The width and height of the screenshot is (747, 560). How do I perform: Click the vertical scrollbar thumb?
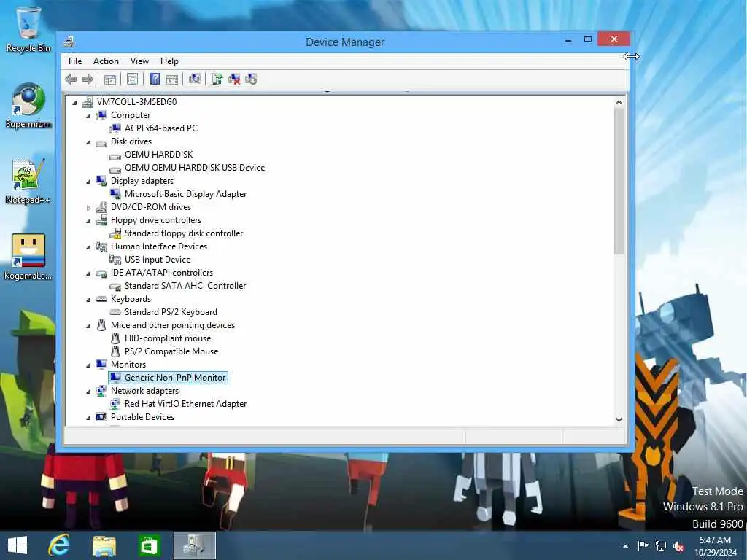coord(619,181)
